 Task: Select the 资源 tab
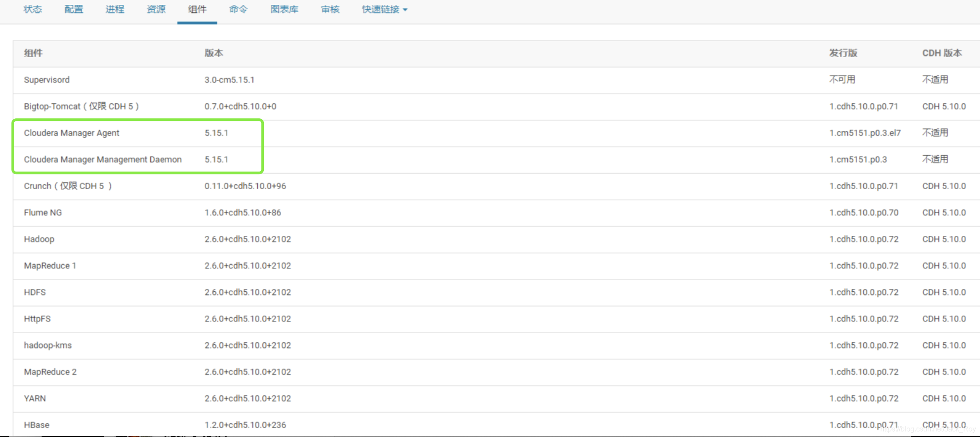pos(156,9)
